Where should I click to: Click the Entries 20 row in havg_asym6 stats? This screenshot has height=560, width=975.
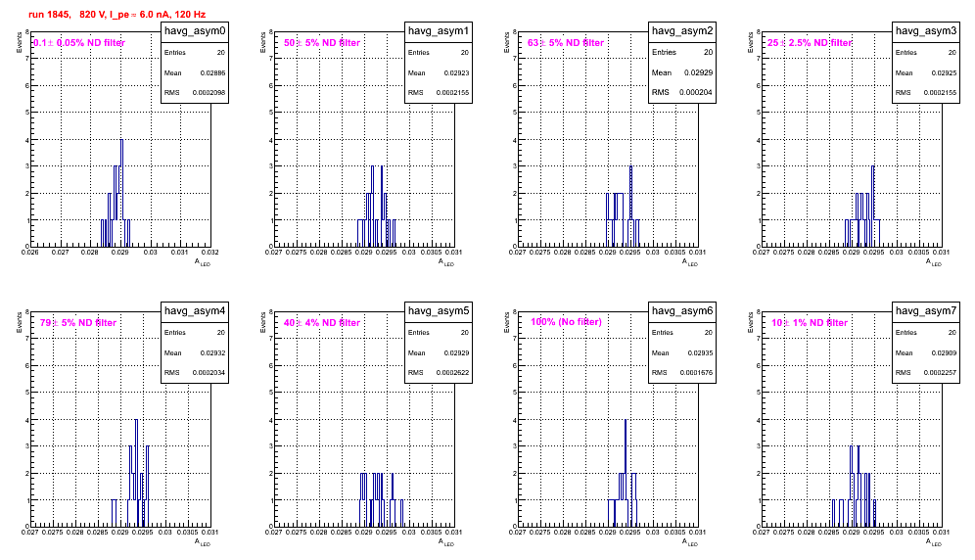tap(682, 333)
